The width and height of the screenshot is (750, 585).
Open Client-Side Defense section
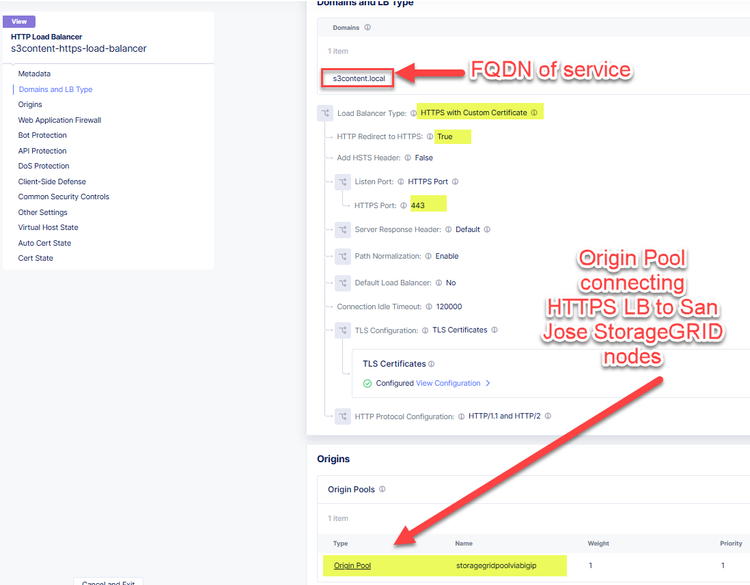[52, 182]
